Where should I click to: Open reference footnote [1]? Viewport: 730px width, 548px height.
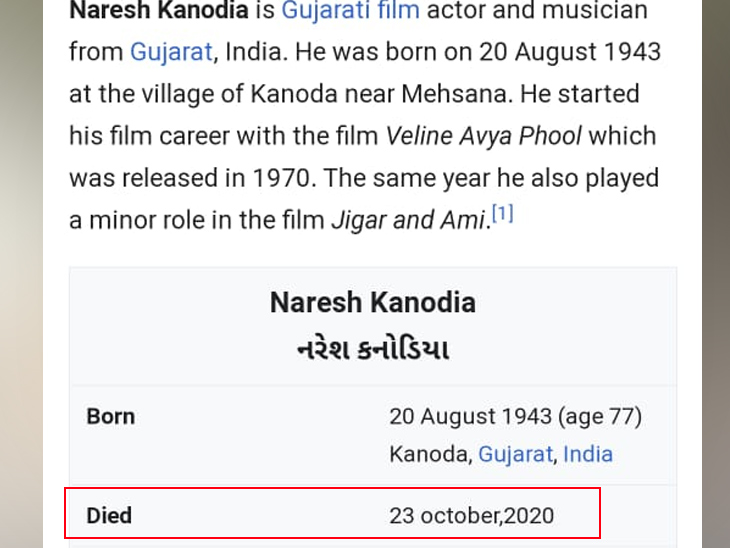coord(501,215)
